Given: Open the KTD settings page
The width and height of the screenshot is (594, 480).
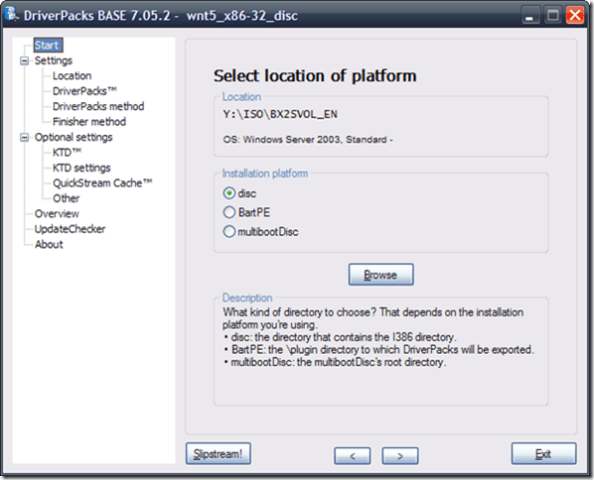Looking at the screenshot, I should 81,168.
